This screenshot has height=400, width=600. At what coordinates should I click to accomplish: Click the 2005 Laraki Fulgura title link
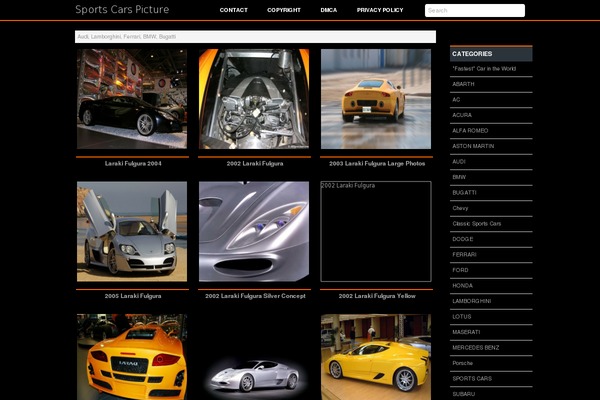(x=133, y=296)
